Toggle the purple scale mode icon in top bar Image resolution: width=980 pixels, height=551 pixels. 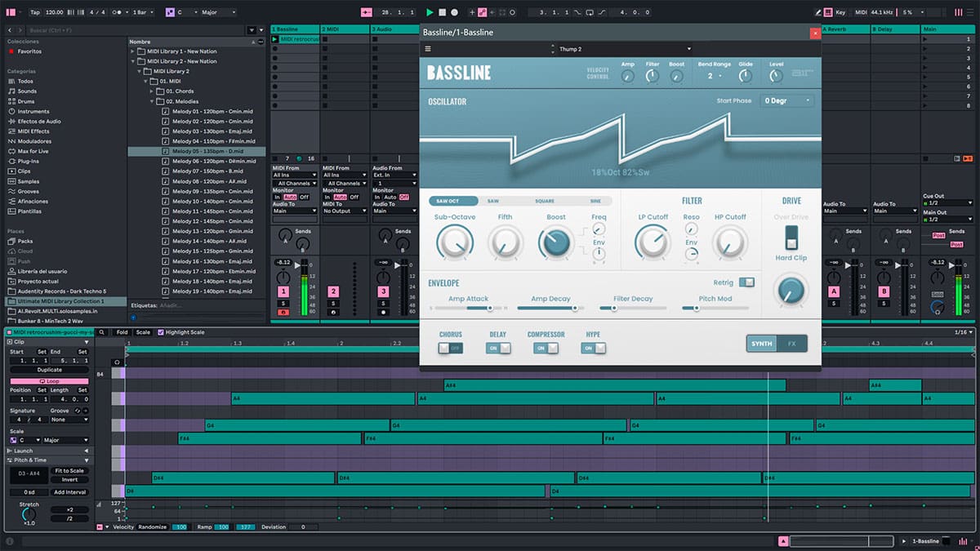(x=170, y=12)
